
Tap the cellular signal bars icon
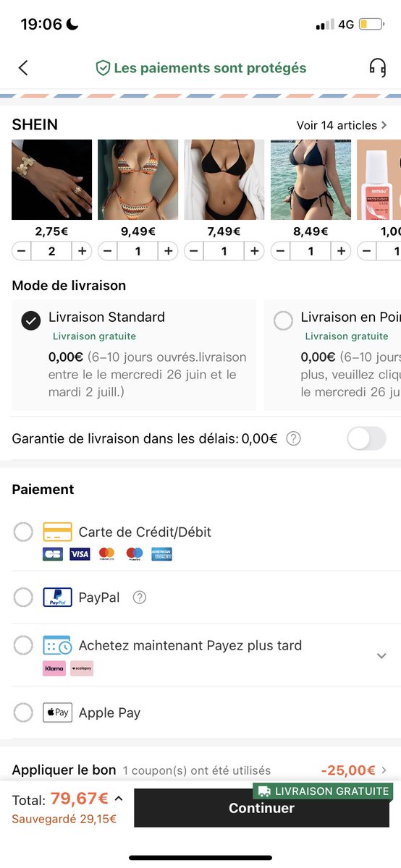325,25
